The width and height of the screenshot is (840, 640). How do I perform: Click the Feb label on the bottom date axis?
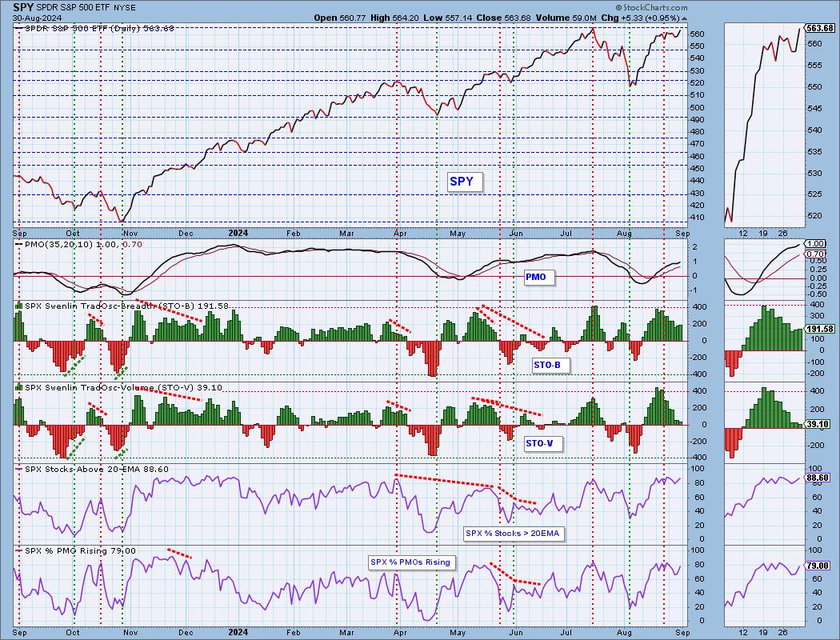tap(294, 633)
